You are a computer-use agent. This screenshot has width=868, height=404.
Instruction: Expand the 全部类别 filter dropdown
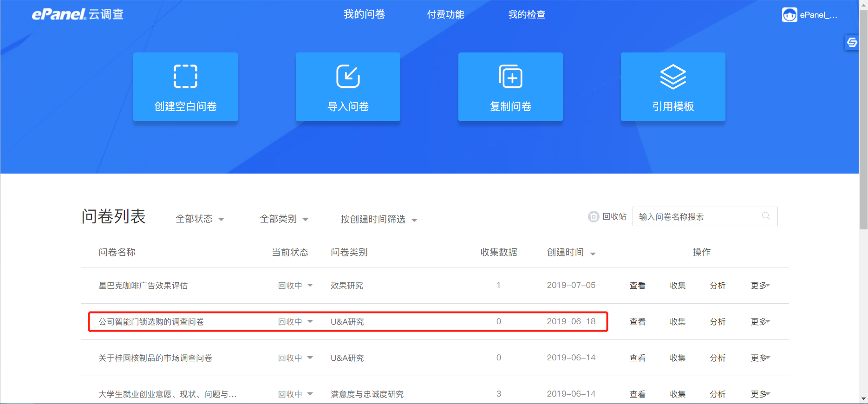pyautogui.click(x=284, y=219)
